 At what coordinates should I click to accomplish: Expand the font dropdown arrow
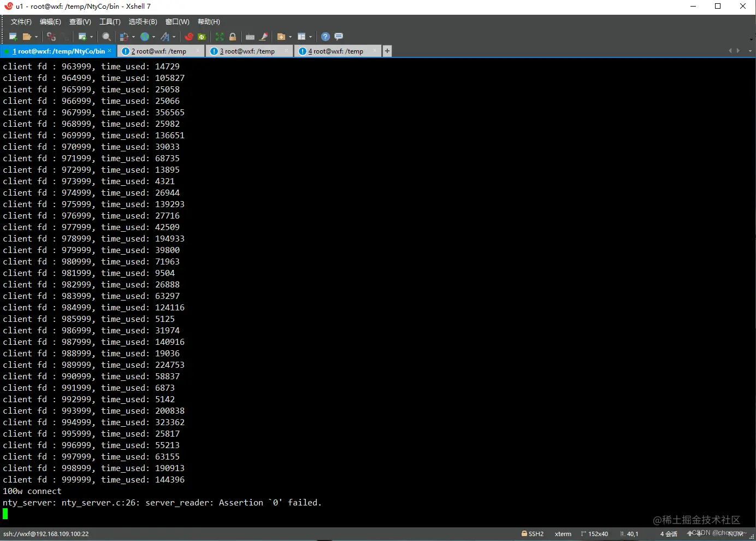coord(174,37)
